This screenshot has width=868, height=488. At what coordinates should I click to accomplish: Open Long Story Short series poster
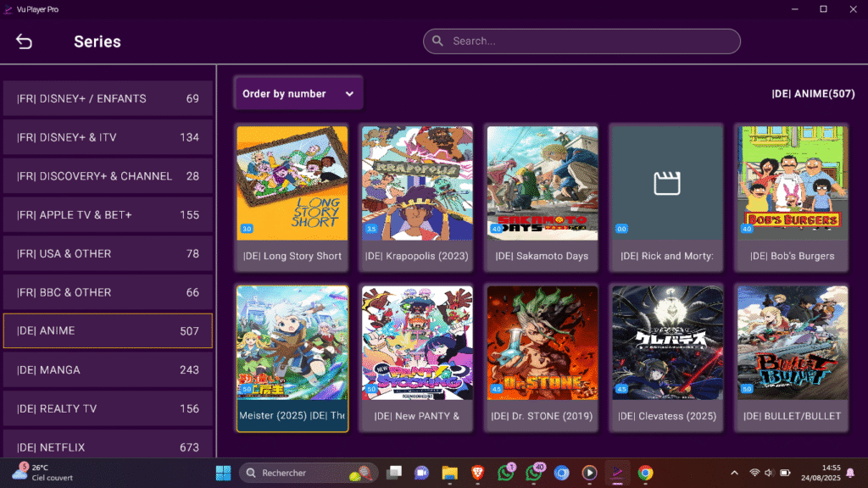[292, 183]
